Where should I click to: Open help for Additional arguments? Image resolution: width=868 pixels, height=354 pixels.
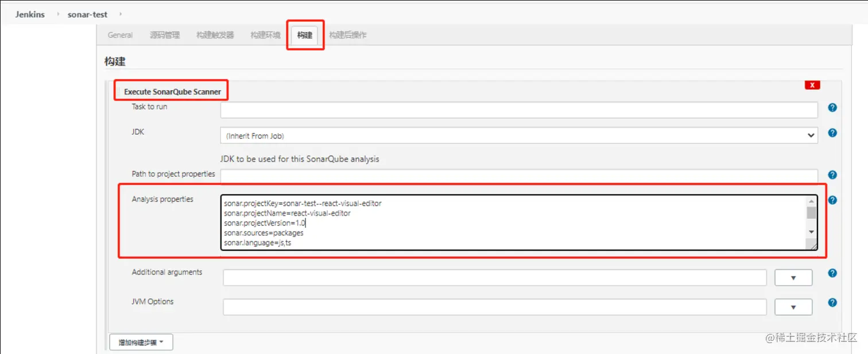(832, 274)
